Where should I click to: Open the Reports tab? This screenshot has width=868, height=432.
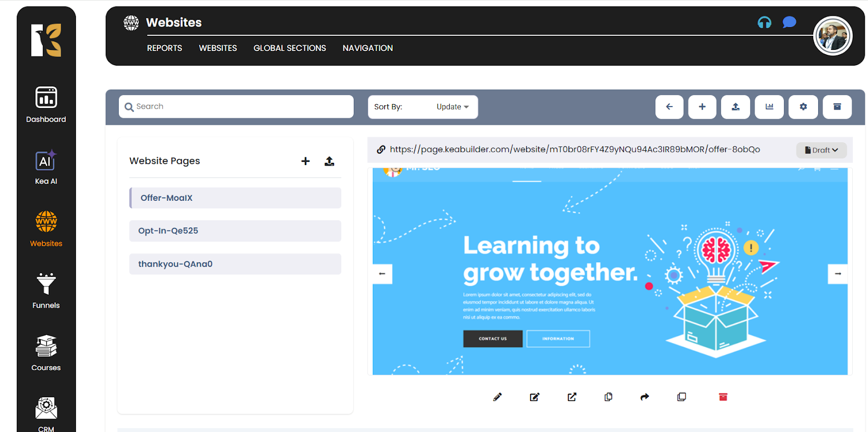pos(164,48)
